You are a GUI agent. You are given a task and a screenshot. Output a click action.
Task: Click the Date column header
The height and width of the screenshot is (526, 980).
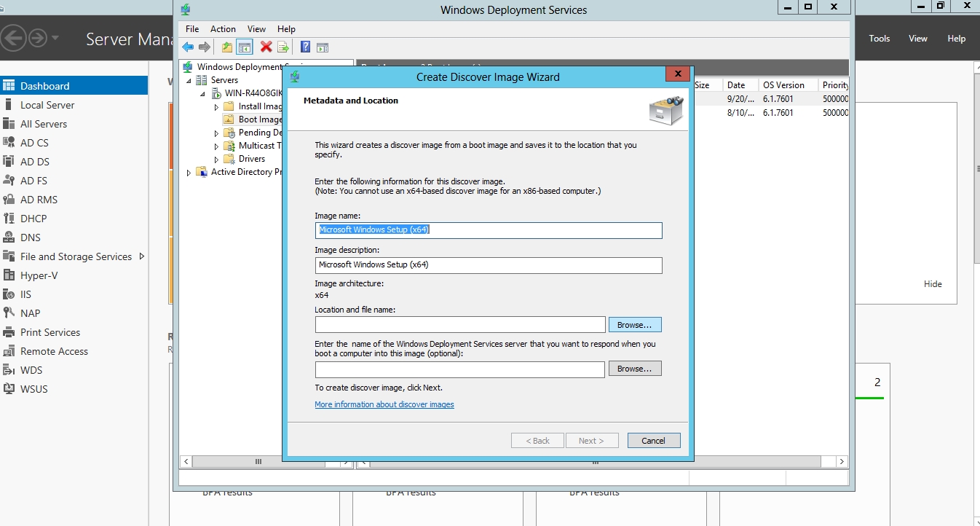[x=740, y=85]
